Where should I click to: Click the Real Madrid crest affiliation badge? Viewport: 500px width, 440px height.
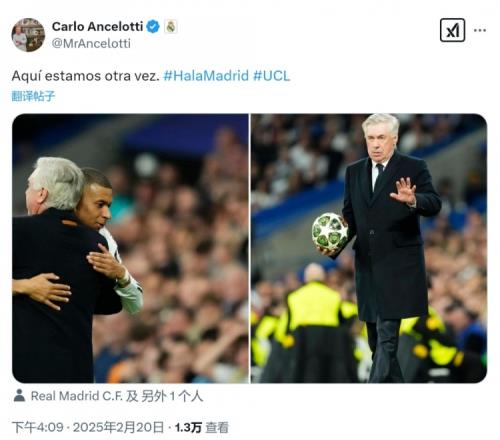tap(171, 27)
